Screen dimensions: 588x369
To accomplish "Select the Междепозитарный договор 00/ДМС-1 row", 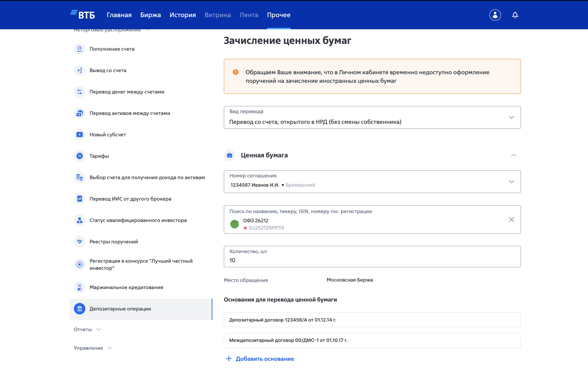I will tap(372, 340).
